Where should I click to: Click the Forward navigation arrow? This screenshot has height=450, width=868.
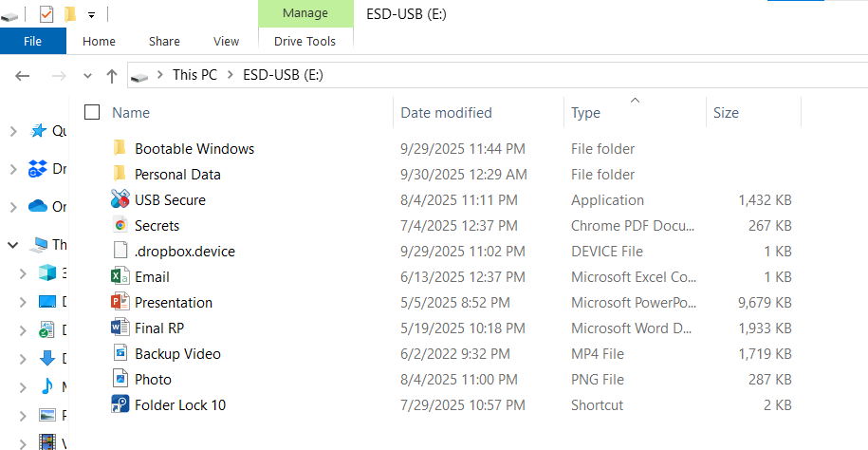point(58,75)
